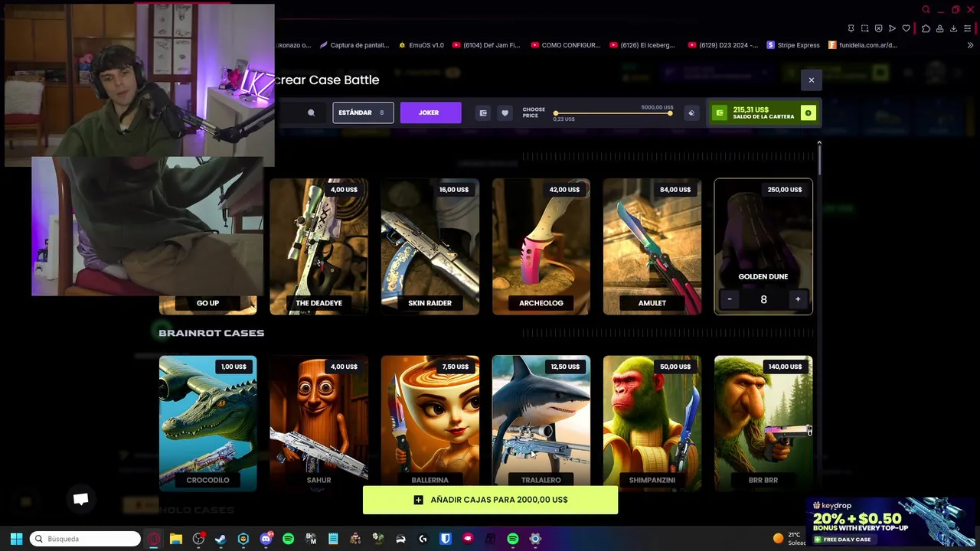Open the browser downloads icon
The image size is (980, 551).
point(953,28)
